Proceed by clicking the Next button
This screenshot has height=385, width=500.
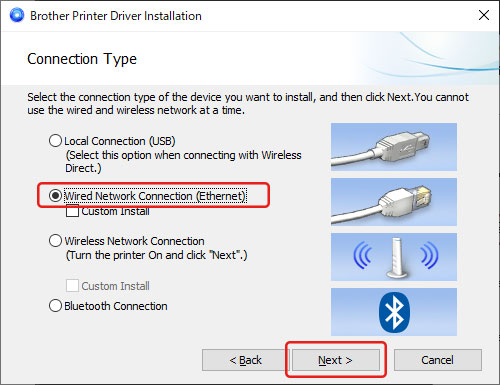(336, 360)
